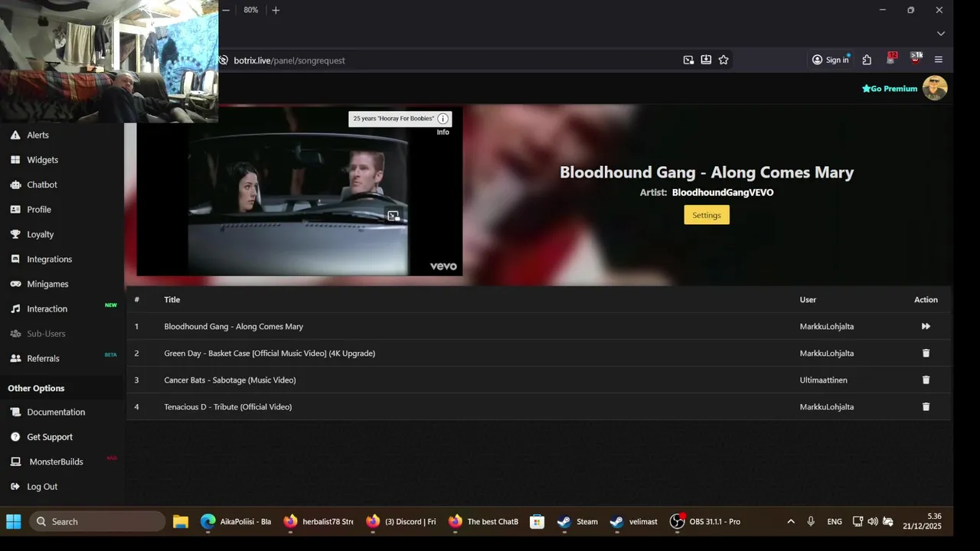The height and width of the screenshot is (551, 980).
Task: Open Windows Start menu
Action: coord(14,522)
